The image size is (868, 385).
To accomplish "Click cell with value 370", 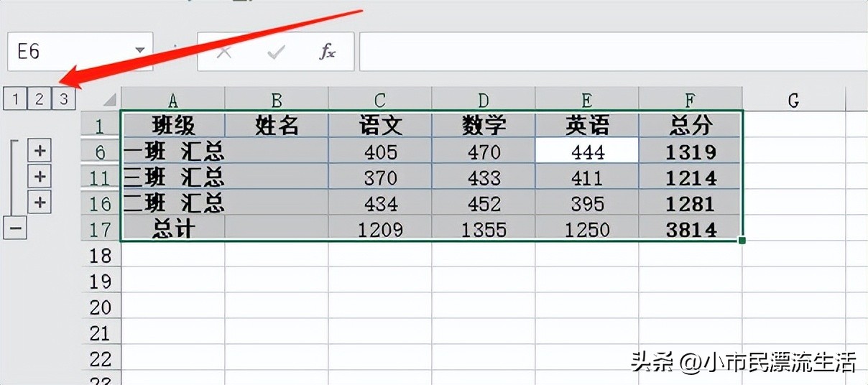I will point(380,177).
